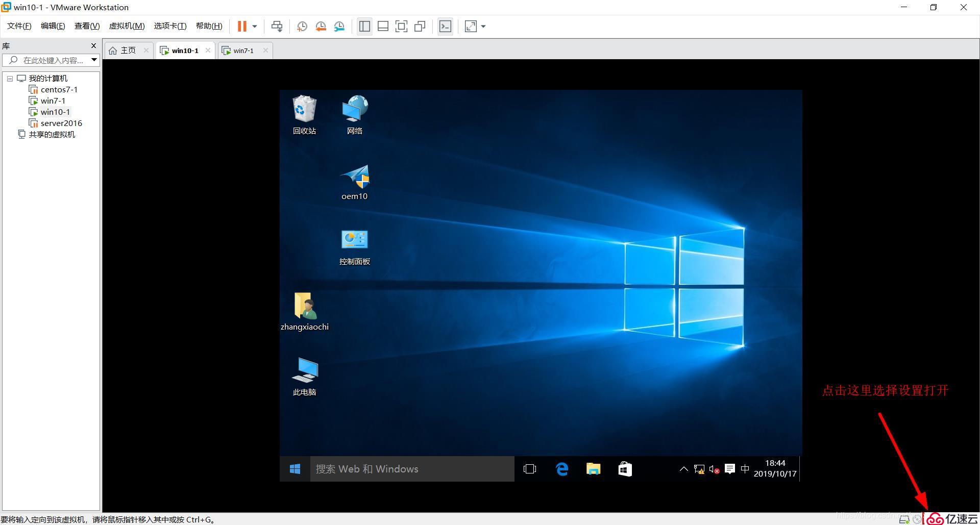The width and height of the screenshot is (980, 525).
Task: Click the oem10 desktop icon
Action: click(355, 182)
